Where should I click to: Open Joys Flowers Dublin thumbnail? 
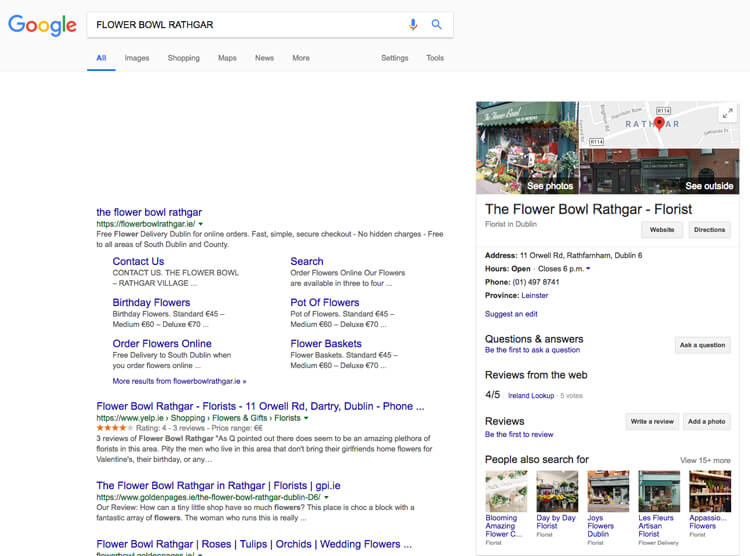(x=608, y=491)
